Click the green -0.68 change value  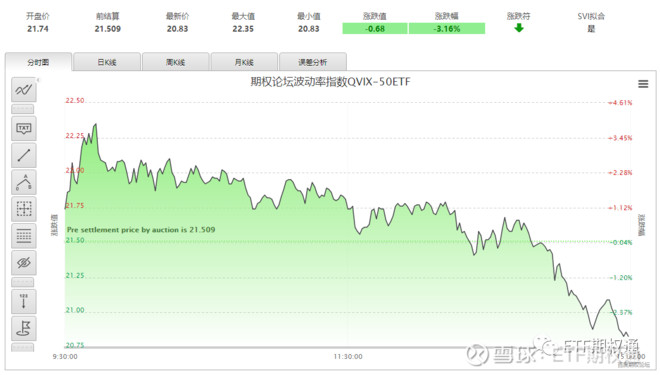click(375, 29)
